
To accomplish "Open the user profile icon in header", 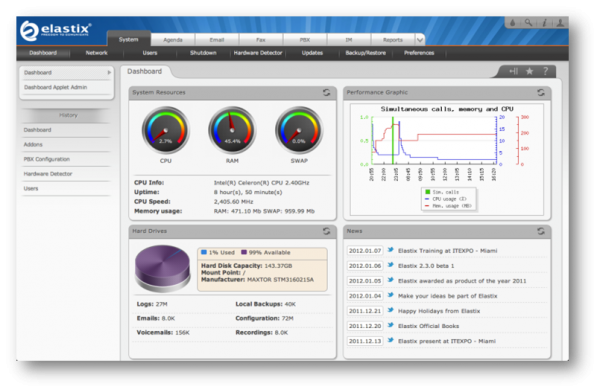I will (x=560, y=23).
